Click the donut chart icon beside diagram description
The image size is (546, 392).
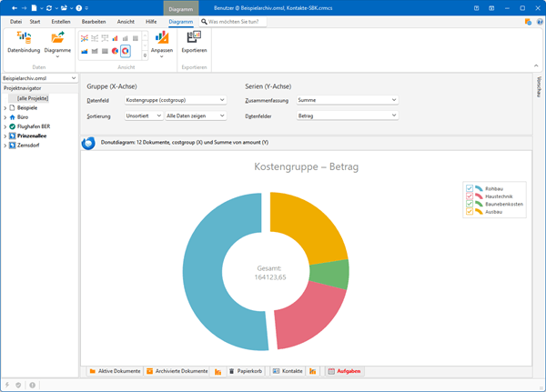click(x=88, y=143)
